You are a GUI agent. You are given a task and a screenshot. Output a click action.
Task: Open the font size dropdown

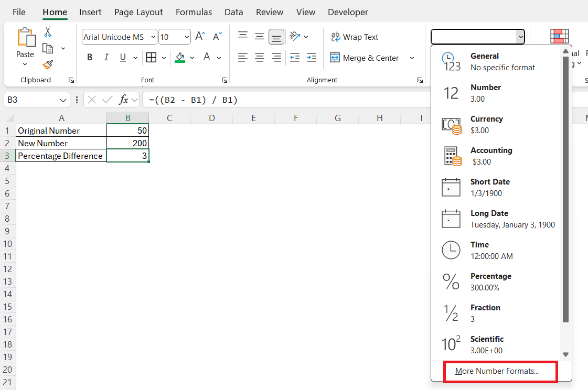tap(186, 37)
